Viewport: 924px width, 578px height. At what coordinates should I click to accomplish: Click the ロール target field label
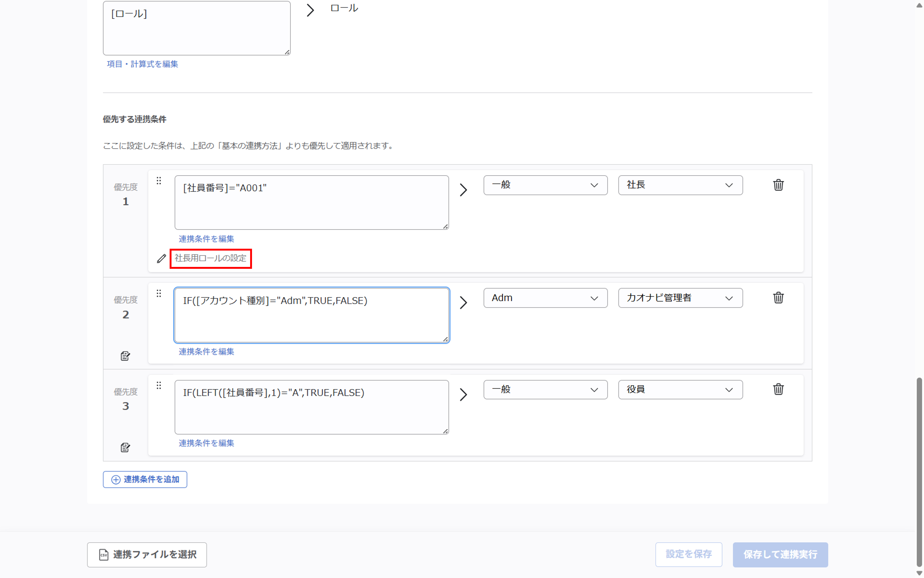tap(344, 8)
